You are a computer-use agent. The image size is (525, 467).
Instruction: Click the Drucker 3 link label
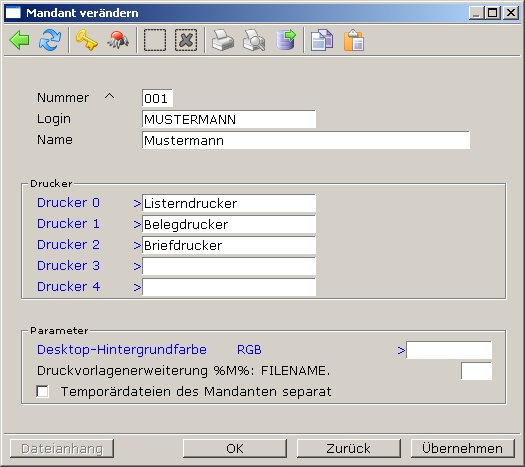coord(68,266)
